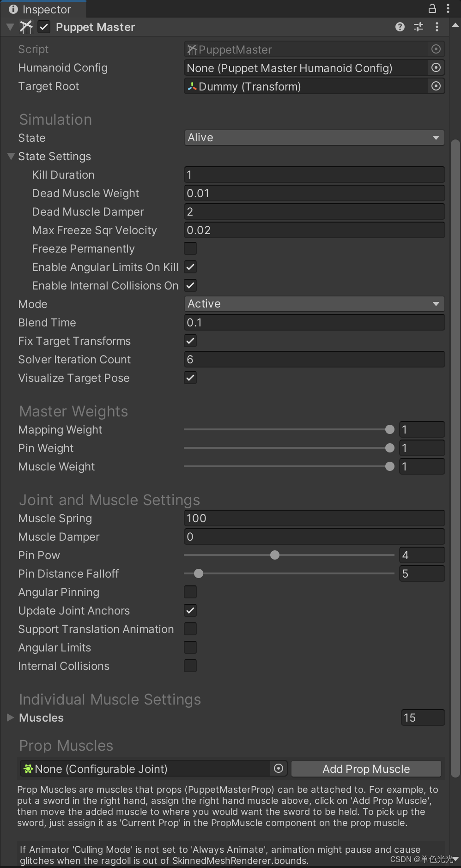Screen dimensions: 461x868
Task: Click the Individual Muscle Settings header
Action: 110,699
